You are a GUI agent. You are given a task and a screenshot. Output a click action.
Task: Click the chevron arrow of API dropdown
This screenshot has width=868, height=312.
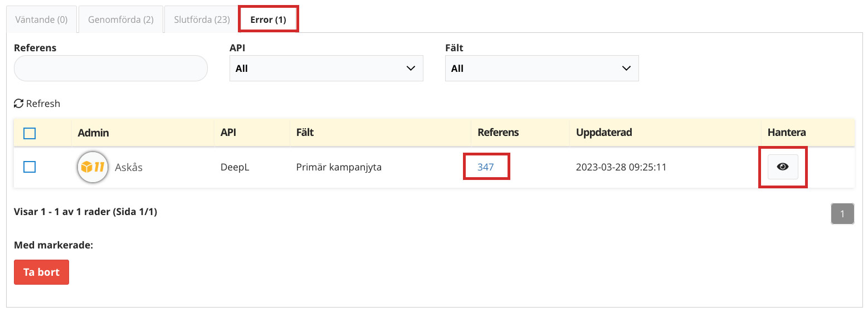click(411, 69)
